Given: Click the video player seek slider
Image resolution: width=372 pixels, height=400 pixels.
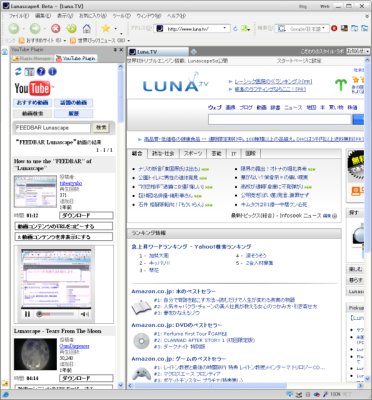Looking at the screenshot, I should [x=55, y=314].
